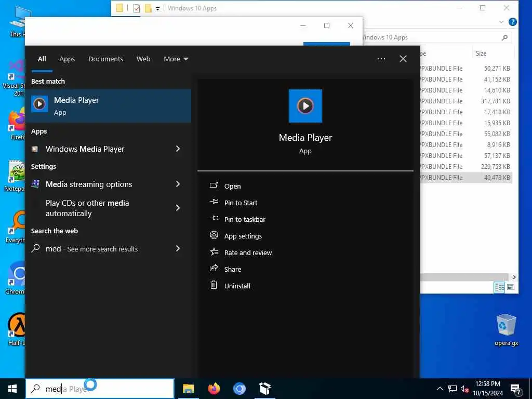The width and height of the screenshot is (532, 399).
Task: Open Media Player best match result
Action: click(x=108, y=106)
